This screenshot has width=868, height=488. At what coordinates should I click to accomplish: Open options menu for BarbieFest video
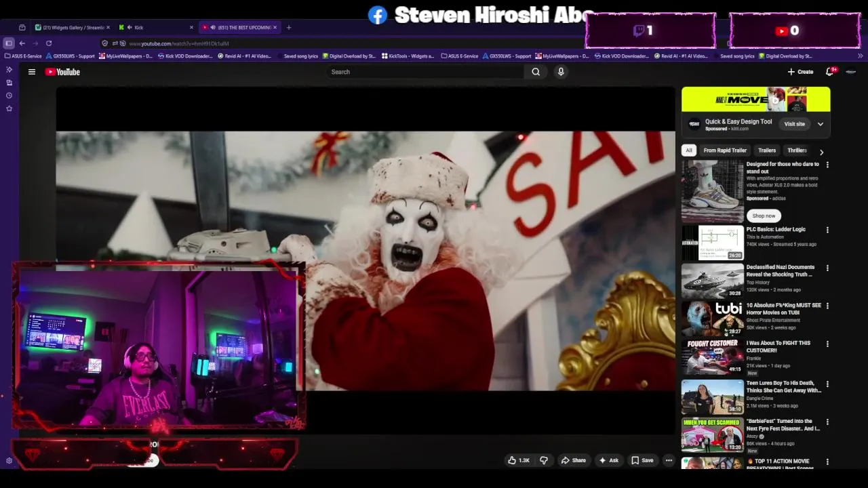coord(827,422)
